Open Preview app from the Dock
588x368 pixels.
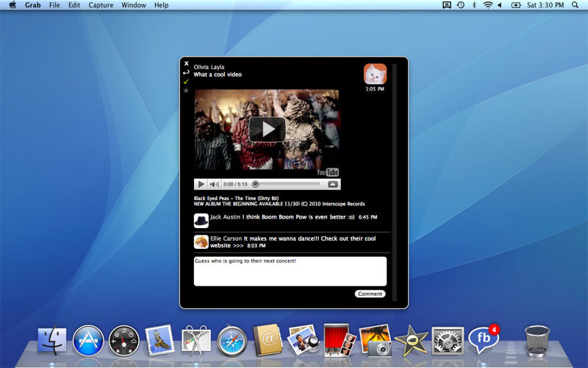point(304,340)
